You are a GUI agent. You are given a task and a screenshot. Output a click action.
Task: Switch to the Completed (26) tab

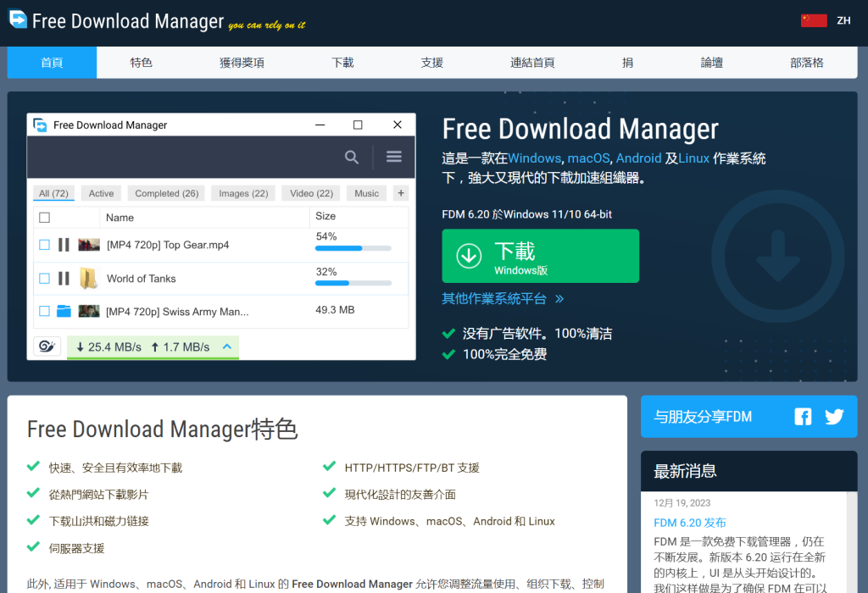point(166,192)
